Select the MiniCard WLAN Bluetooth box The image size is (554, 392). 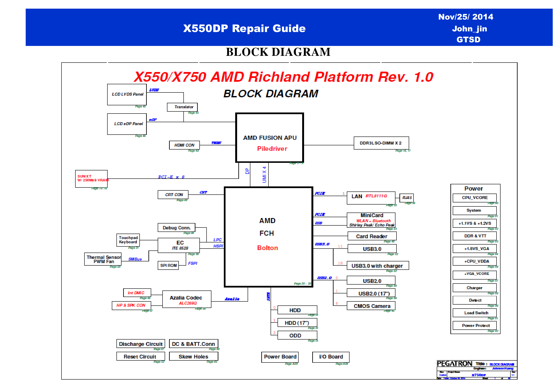(371, 220)
